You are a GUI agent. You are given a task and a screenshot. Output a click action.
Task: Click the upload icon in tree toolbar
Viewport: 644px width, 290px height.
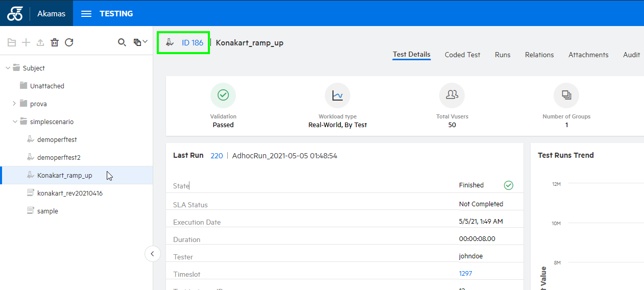(40, 42)
